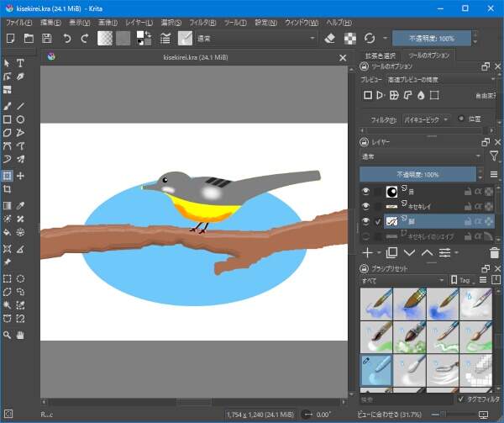Delete layer with trash icon
The width and height of the screenshot is (504, 423).
click(494, 252)
